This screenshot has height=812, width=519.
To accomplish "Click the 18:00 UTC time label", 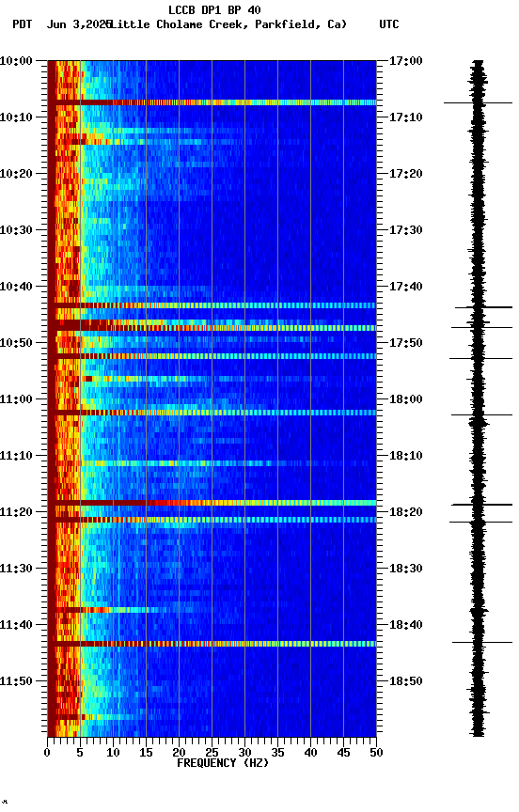I will pyautogui.click(x=406, y=399).
